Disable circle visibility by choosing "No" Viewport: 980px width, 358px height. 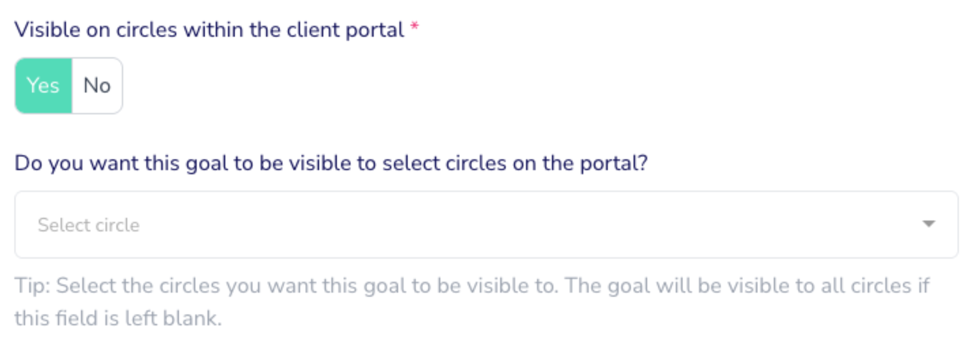click(x=97, y=86)
